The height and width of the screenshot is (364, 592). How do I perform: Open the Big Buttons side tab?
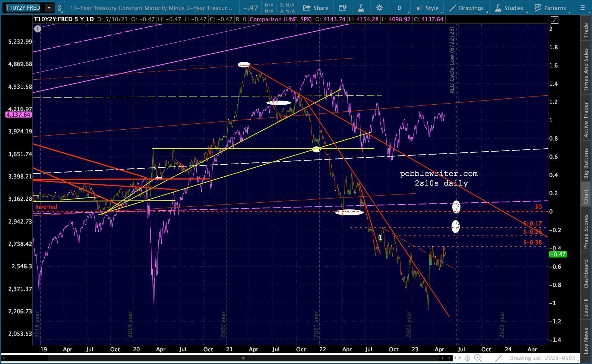(586, 164)
